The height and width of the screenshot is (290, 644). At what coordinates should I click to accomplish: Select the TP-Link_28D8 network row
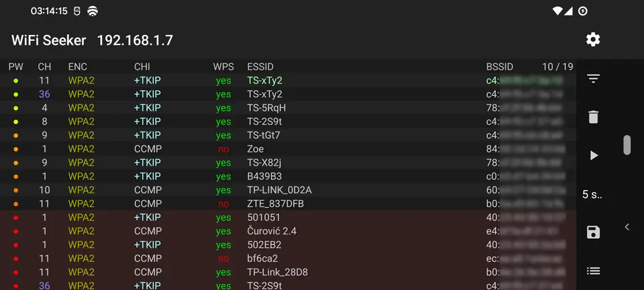coord(288,273)
